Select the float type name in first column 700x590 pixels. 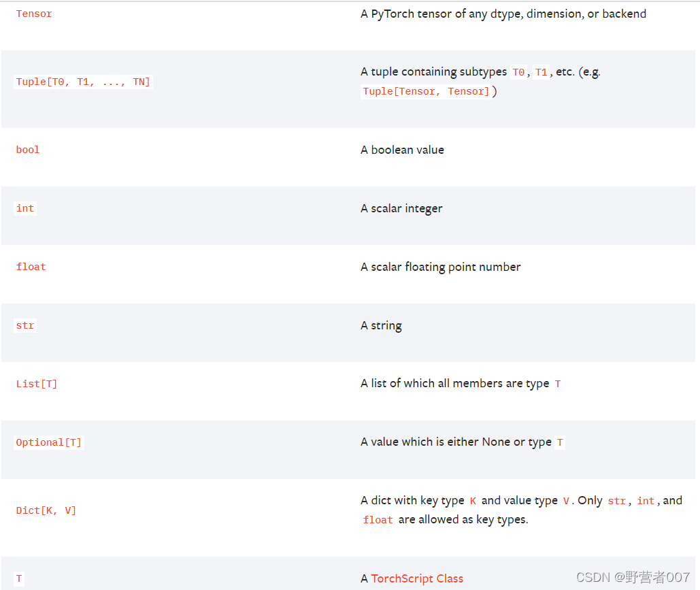click(x=31, y=267)
